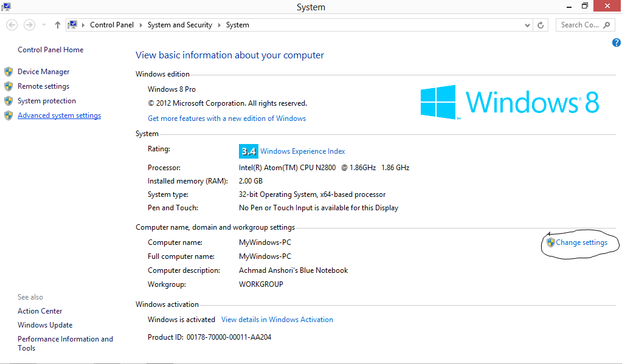Select System and Security breadcrumb
This screenshot has width=622, height=364.
point(180,25)
